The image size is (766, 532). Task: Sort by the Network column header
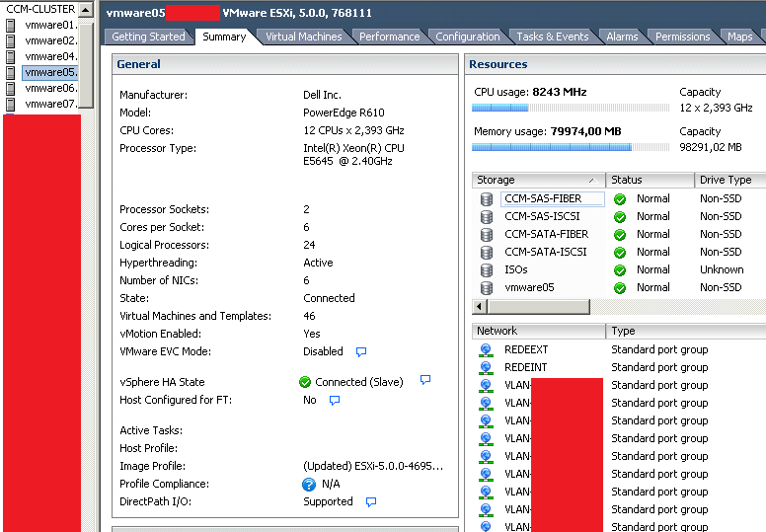coord(538,331)
